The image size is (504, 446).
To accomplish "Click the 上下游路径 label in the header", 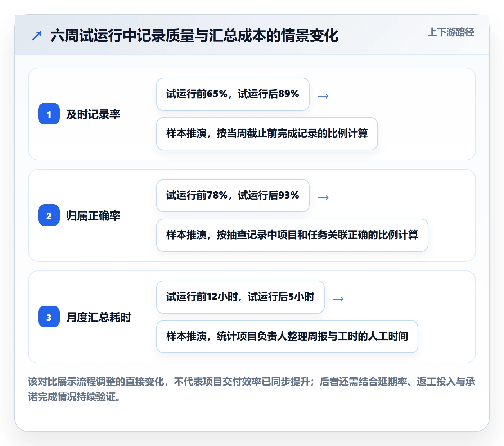I will click(451, 32).
